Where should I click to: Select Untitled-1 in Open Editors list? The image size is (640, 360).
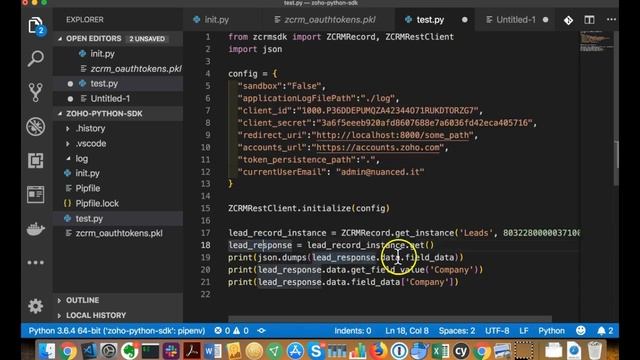click(118, 98)
